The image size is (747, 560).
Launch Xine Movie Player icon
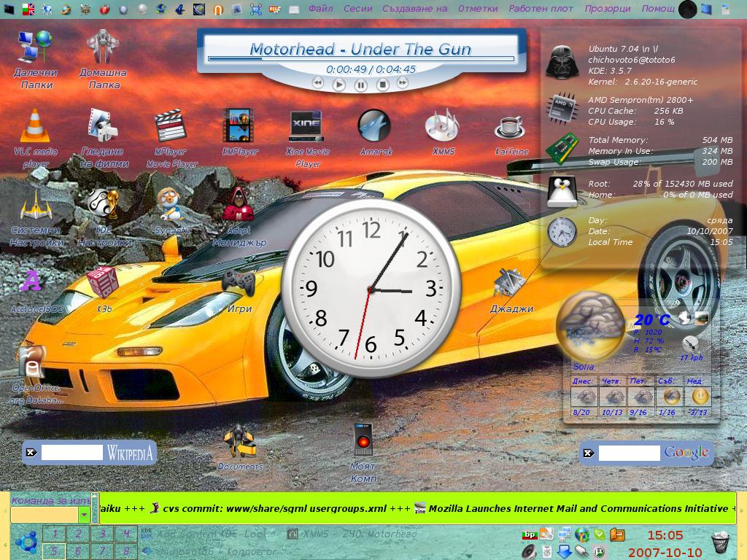click(306, 126)
